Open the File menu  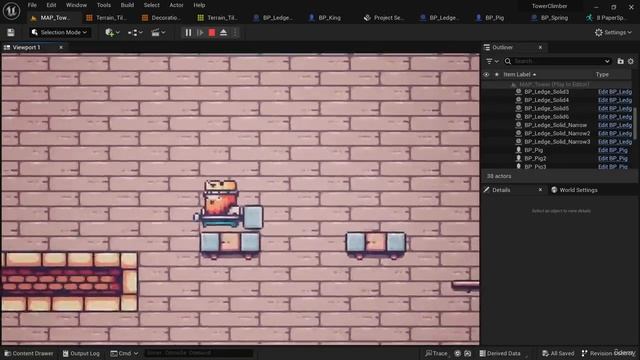(x=32, y=5)
